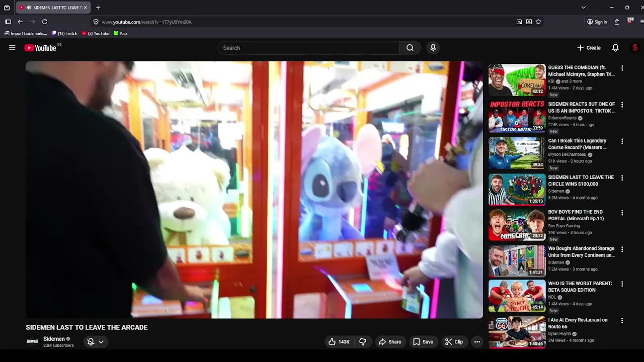Bookmark this page with the star

click(x=538, y=22)
